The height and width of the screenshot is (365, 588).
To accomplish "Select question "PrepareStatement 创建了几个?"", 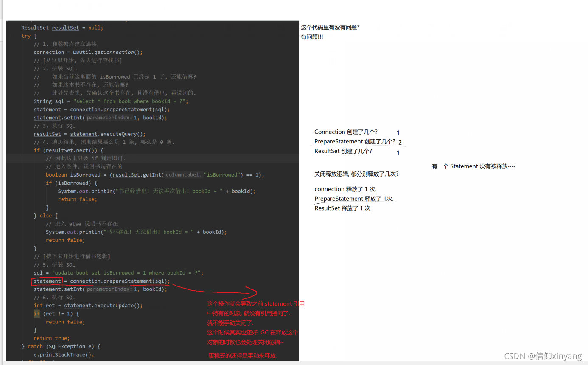I will (x=355, y=141).
